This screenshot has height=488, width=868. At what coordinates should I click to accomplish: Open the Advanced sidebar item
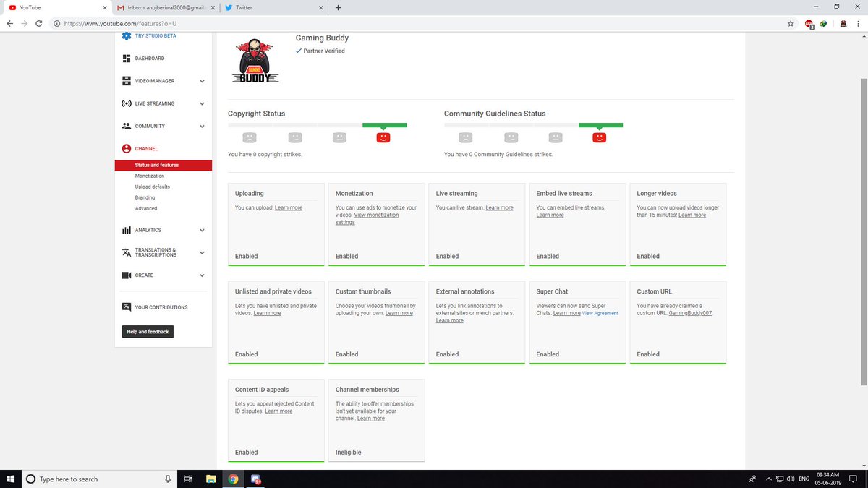click(146, 208)
